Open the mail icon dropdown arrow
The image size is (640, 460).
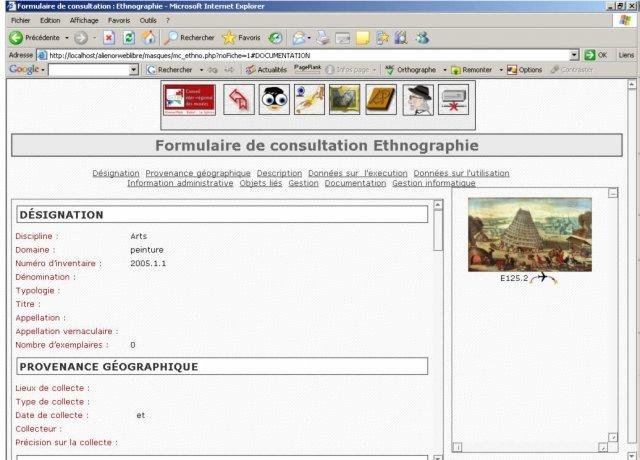[x=309, y=38]
